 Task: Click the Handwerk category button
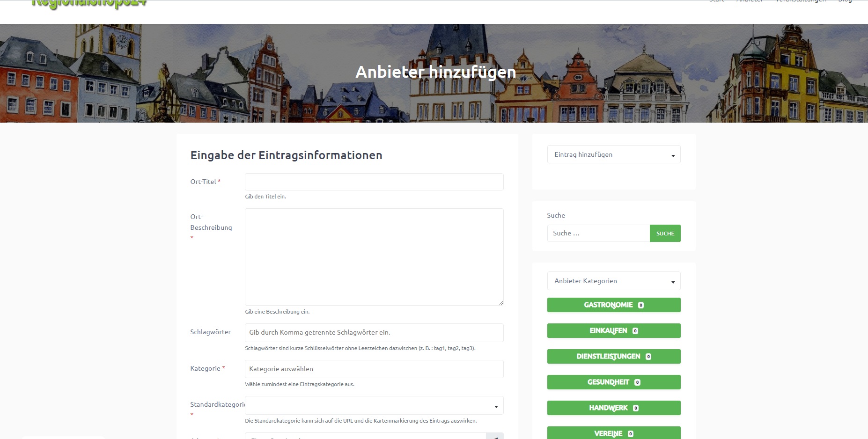click(608, 408)
